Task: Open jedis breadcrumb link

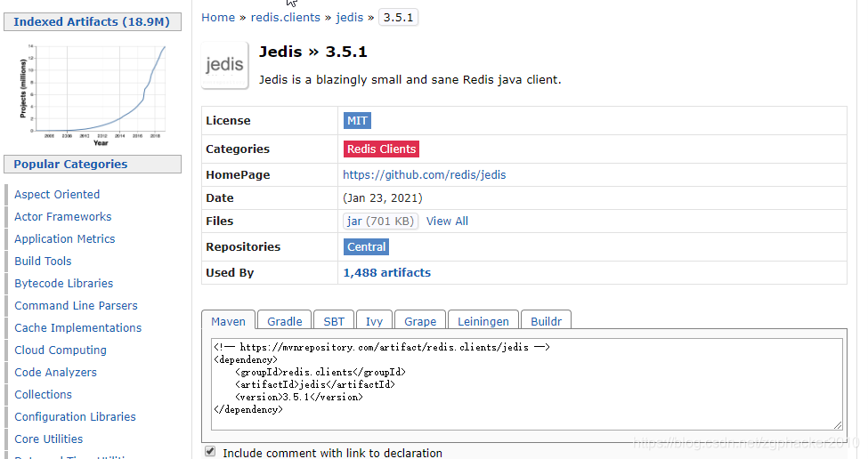Action: pyautogui.click(x=350, y=18)
